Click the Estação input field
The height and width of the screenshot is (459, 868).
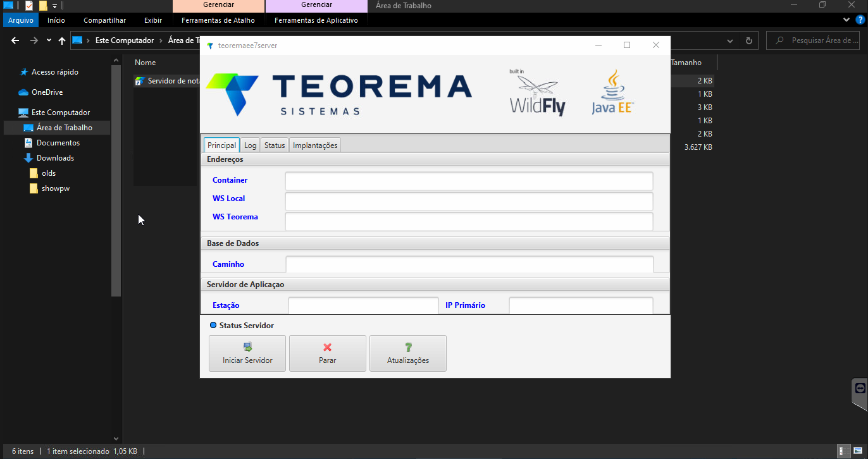363,305
